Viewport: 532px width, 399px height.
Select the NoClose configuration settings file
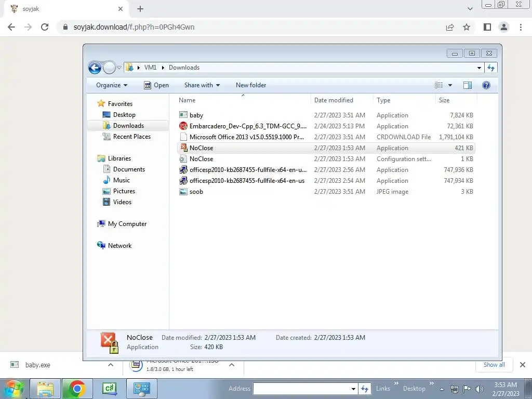(326, 159)
